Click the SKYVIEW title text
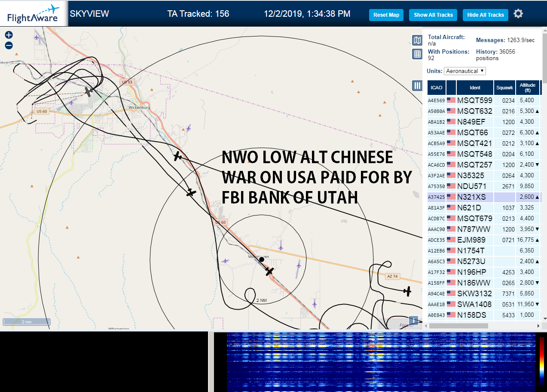Viewport: 547px width, 392px height. (89, 14)
